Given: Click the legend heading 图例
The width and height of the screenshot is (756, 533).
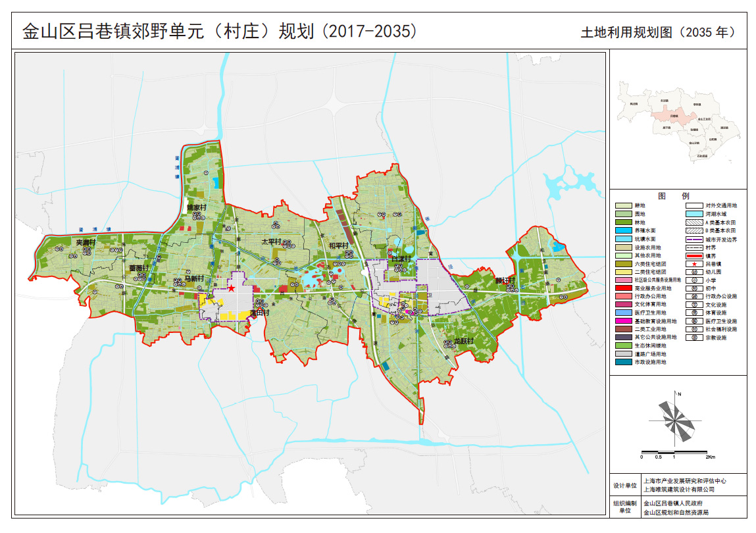Looking at the screenshot, I should [x=674, y=196].
